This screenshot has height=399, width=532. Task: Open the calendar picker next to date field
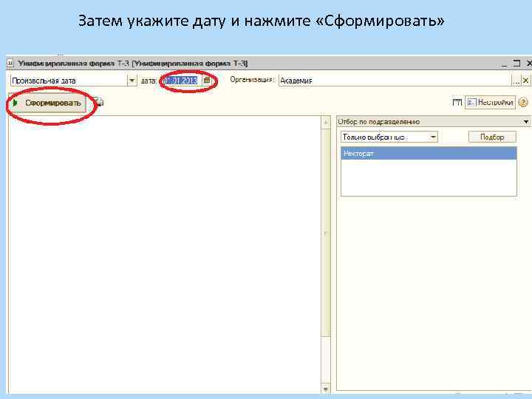(207, 81)
